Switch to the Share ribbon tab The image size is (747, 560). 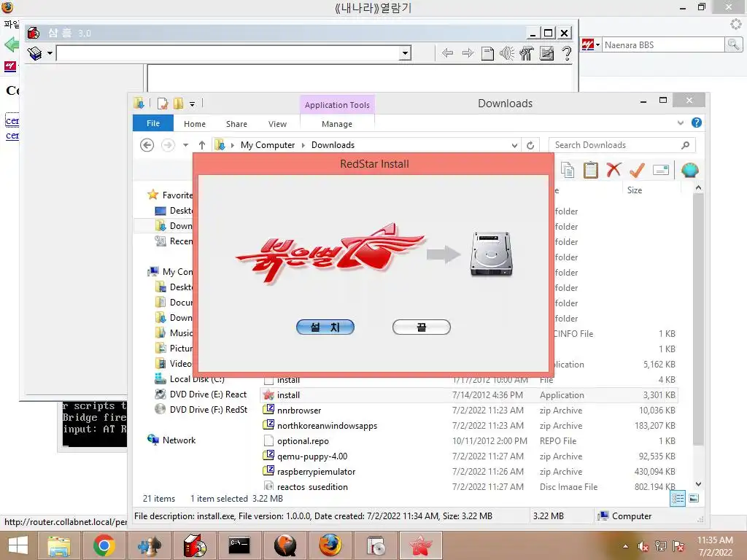pyautogui.click(x=236, y=124)
